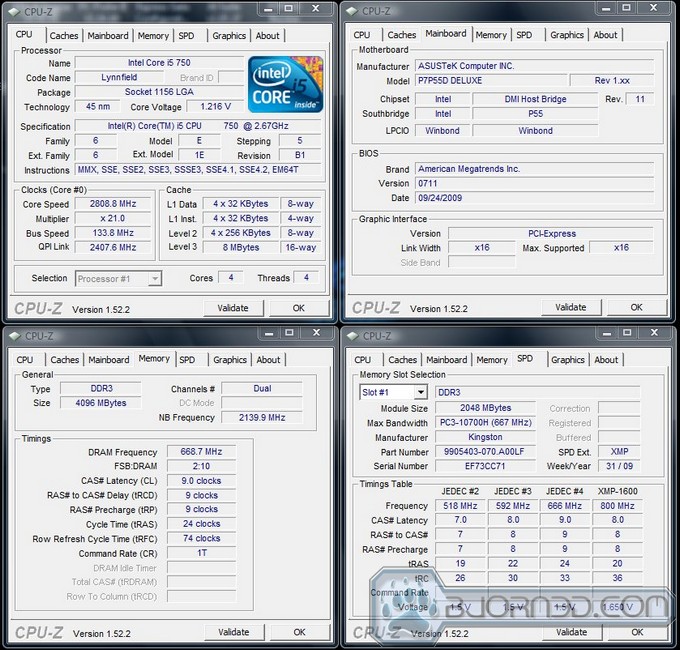Click the CPU-Z title icon in the SPD window

click(353, 336)
